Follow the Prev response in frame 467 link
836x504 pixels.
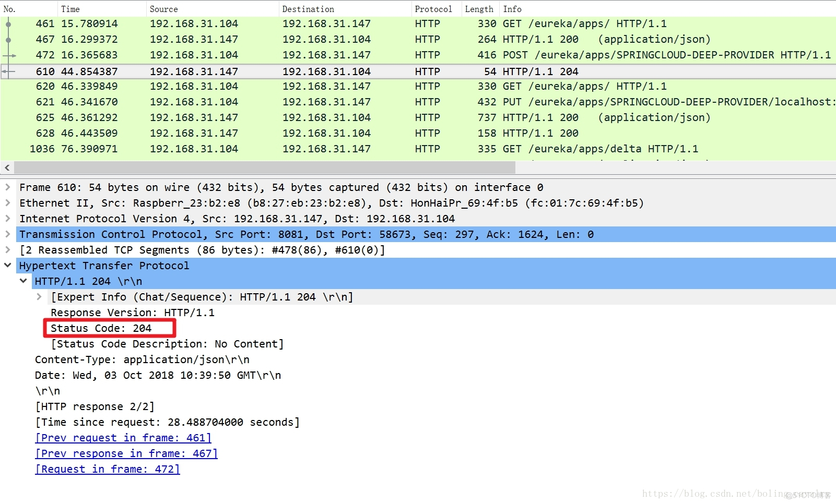point(126,453)
